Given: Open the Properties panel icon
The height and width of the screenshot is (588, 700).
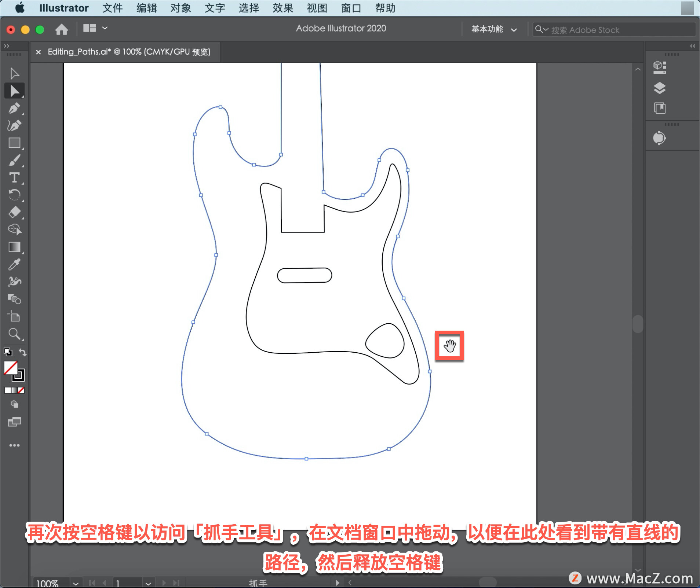Looking at the screenshot, I should coord(659,67).
